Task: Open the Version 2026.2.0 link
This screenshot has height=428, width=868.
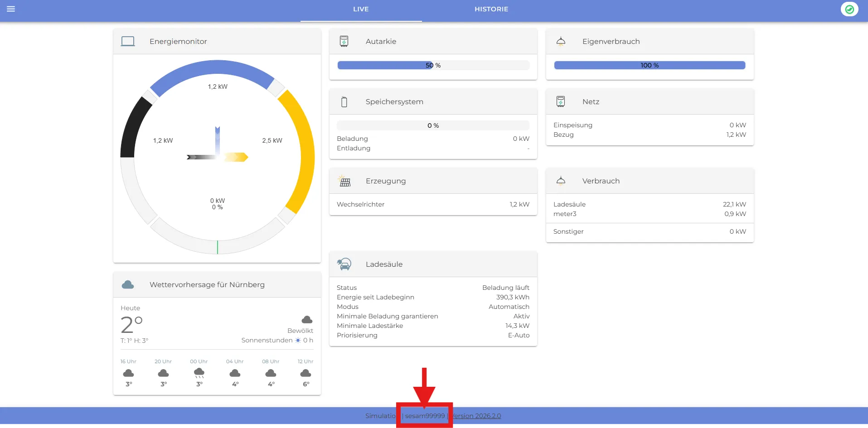Action: point(476,416)
